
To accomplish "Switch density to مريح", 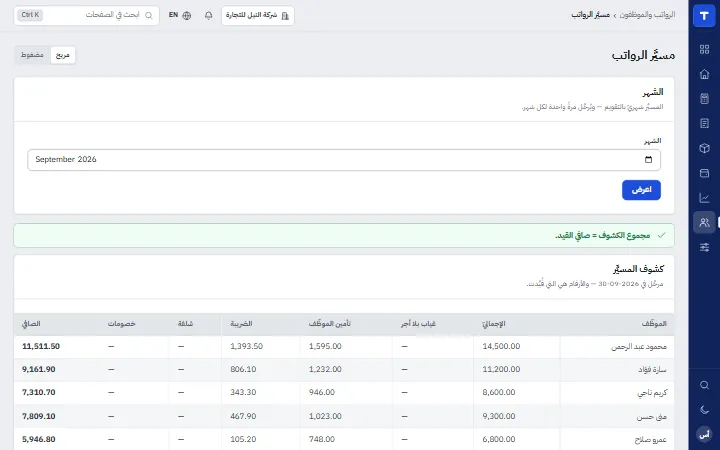I will pos(62,55).
